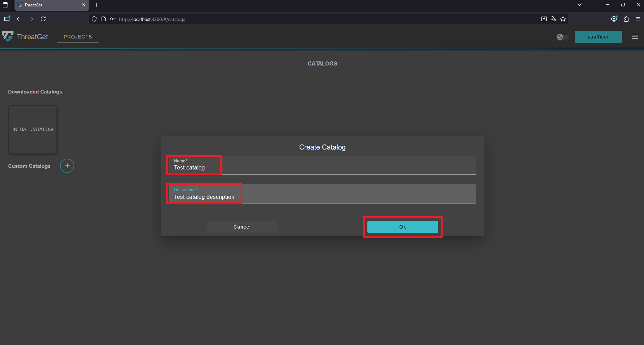Open the Firefox account icon
The image size is (644, 345).
(x=614, y=19)
